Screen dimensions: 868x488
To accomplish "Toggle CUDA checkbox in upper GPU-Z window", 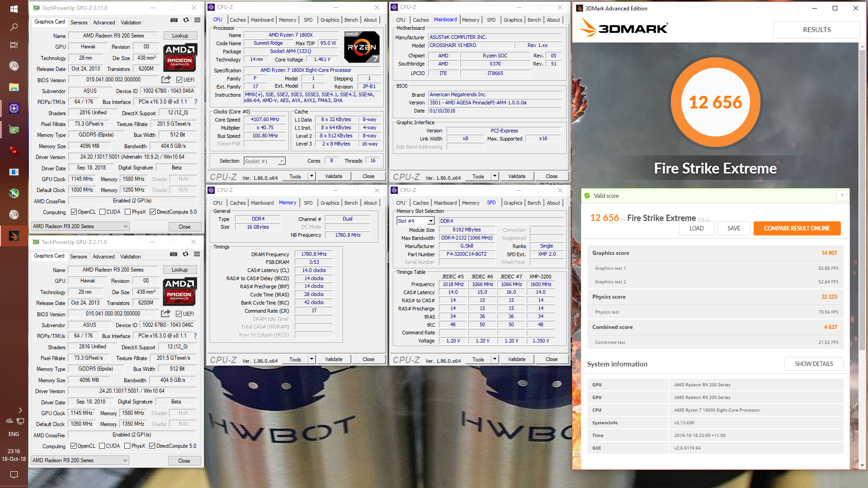I will tap(102, 212).
